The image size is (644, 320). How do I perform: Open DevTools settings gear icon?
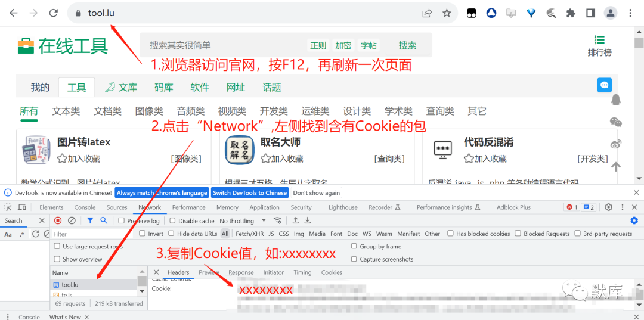point(609,207)
